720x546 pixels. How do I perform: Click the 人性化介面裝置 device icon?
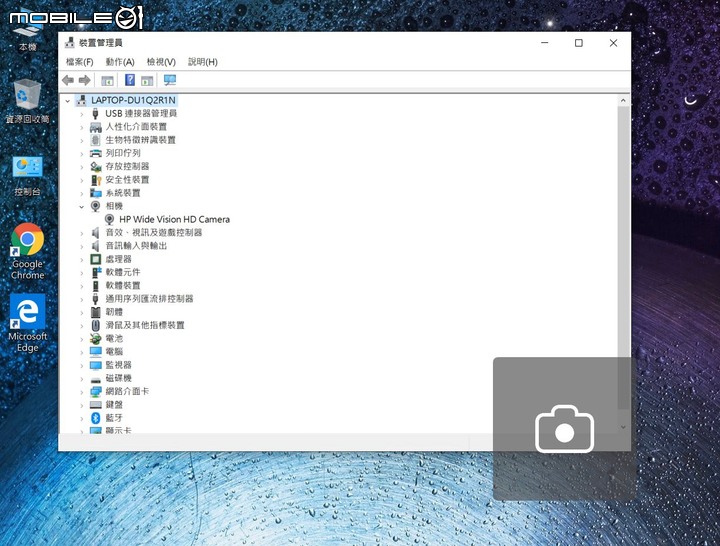pyautogui.click(x=96, y=127)
